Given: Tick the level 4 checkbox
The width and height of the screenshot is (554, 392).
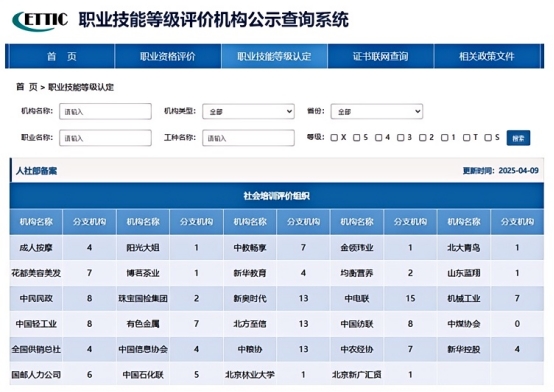Looking at the screenshot, I should [378, 138].
